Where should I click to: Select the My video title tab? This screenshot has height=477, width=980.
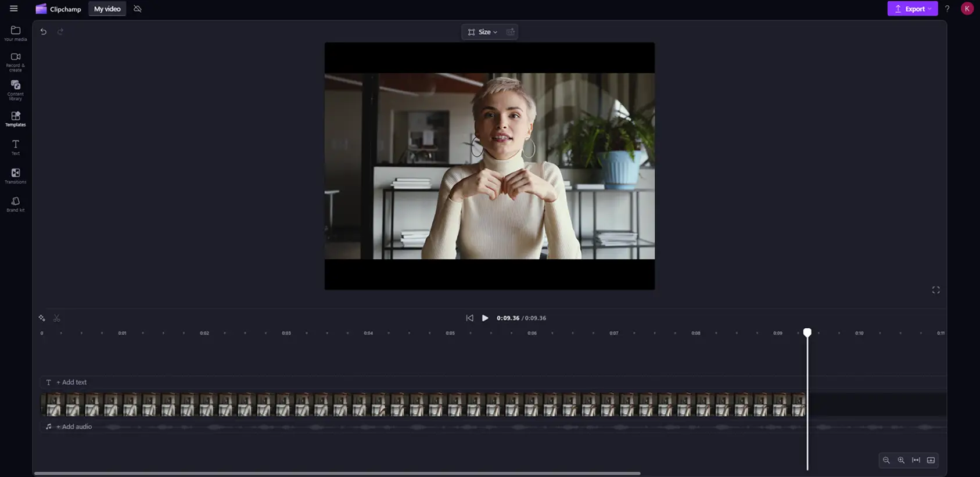pyautogui.click(x=107, y=9)
